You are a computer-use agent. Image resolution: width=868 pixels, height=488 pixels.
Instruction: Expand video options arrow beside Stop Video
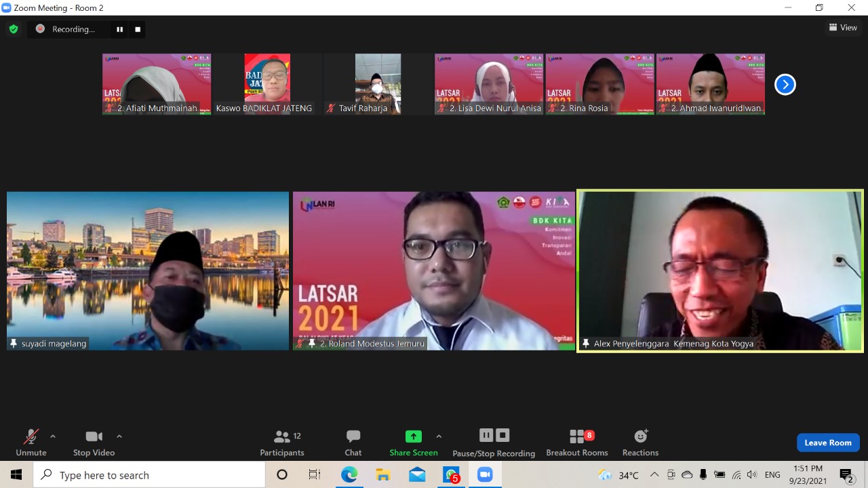[119, 436]
